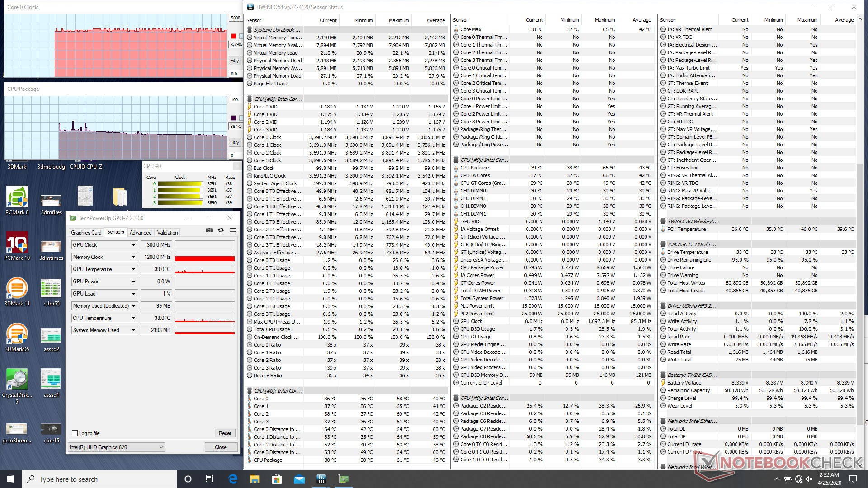Click the red Core 0 Clock color swatch

[233, 36]
